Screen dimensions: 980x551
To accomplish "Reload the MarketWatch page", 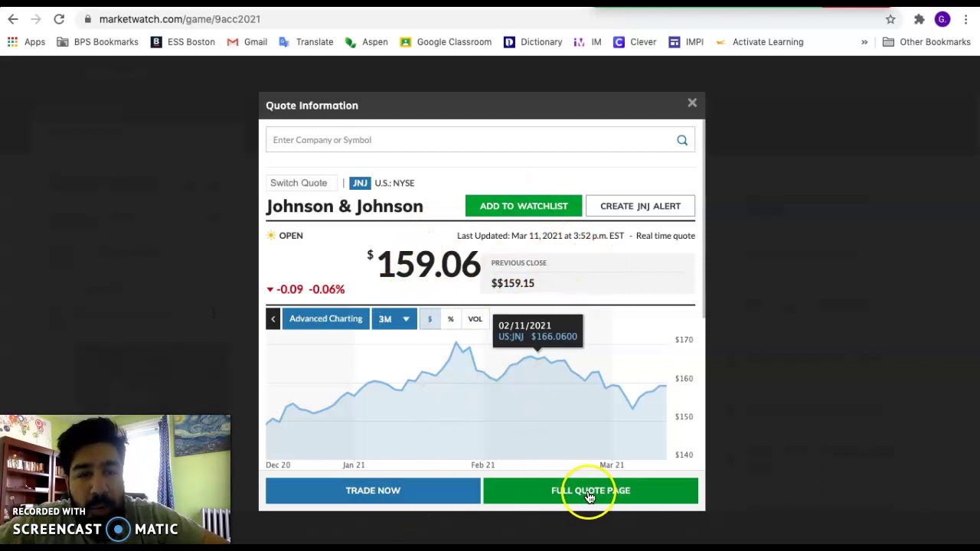I will [59, 19].
